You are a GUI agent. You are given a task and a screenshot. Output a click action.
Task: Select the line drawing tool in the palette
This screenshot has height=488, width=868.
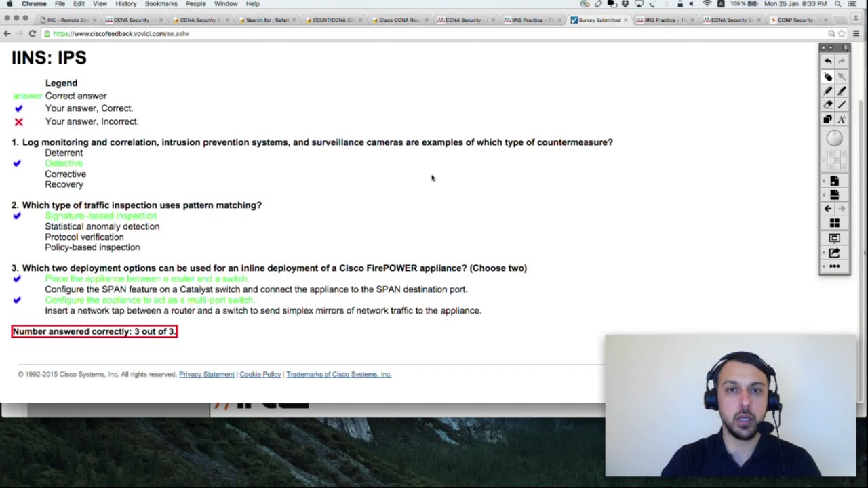pyautogui.click(x=842, y=105)
